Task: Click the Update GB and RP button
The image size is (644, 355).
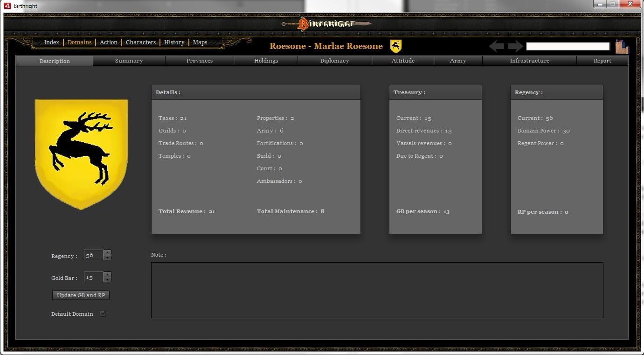Action: (81, 295)
